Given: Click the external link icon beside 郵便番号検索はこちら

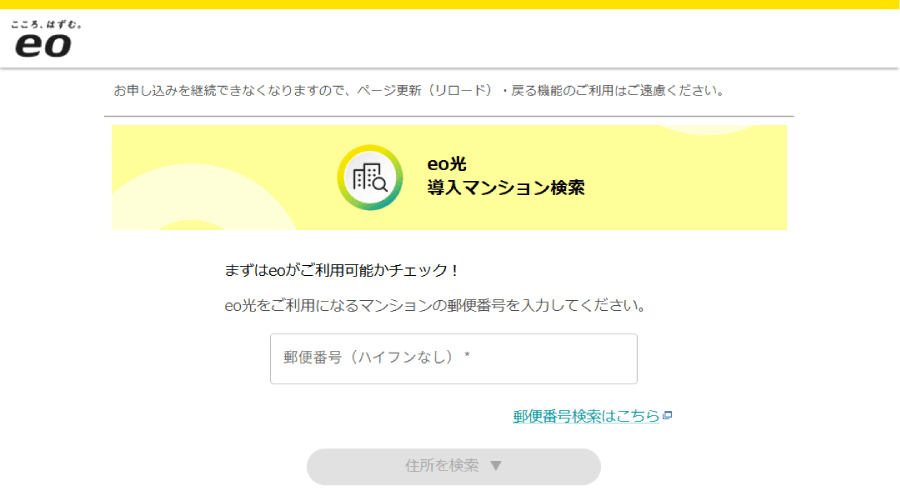Looking at the screenshot, I should click(668, 416).
